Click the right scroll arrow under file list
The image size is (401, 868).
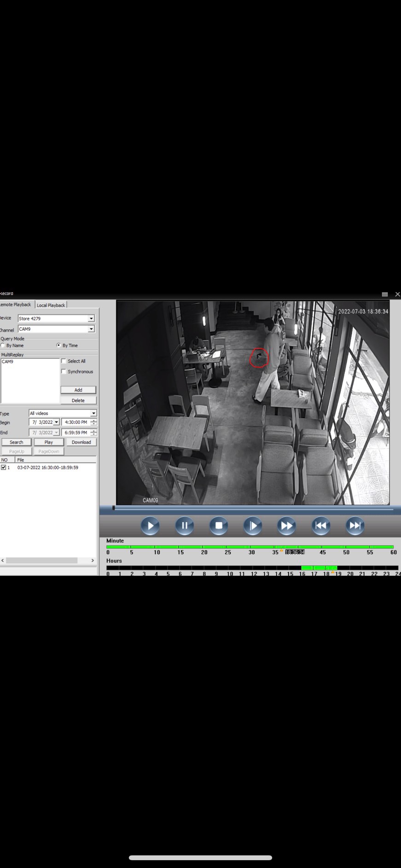click(93, 561)
